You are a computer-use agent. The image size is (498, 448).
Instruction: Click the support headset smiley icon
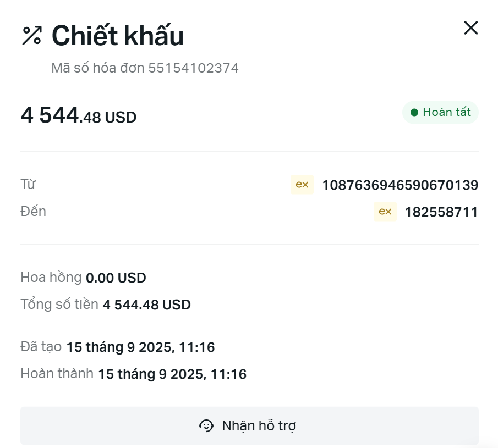tap(206, 425)
